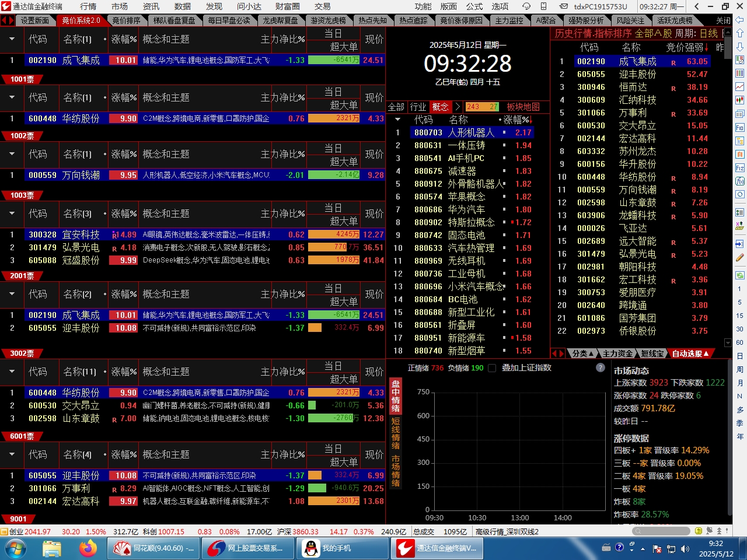Click the F10 company info icon

(740, 127)
